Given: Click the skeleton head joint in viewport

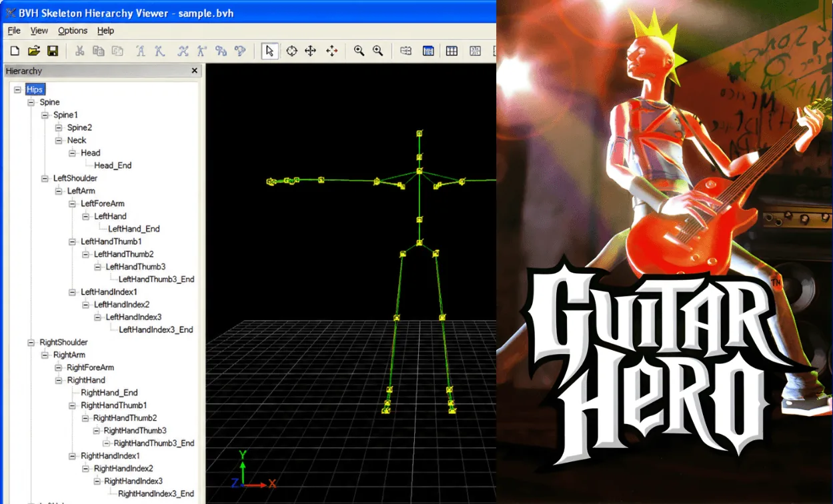Looking at the screenshot, I should 420,133.
